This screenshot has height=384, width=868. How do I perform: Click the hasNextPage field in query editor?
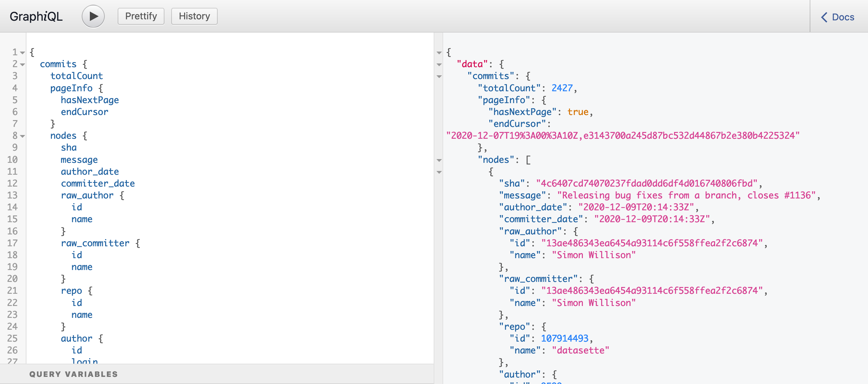coord(90,100)
